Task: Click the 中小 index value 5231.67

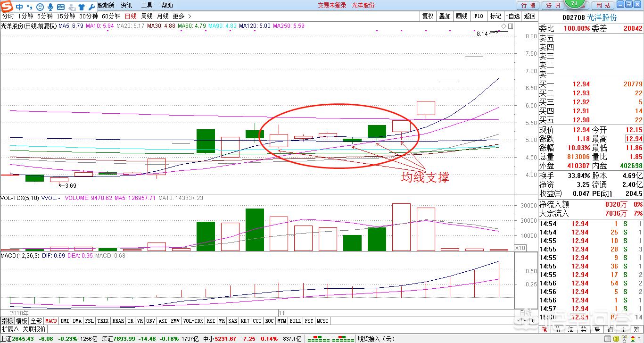Action: click(x=226, y=339)
